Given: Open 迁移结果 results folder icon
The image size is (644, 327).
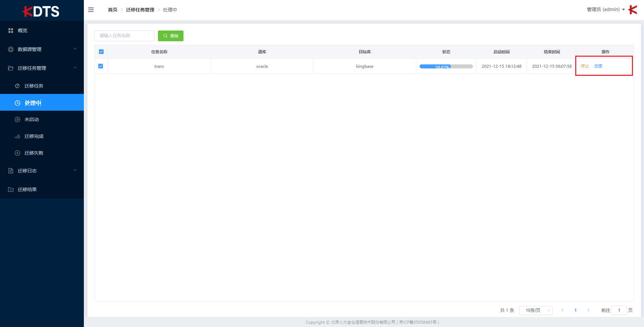Looking at the screenshot, I should click(10, 189).
